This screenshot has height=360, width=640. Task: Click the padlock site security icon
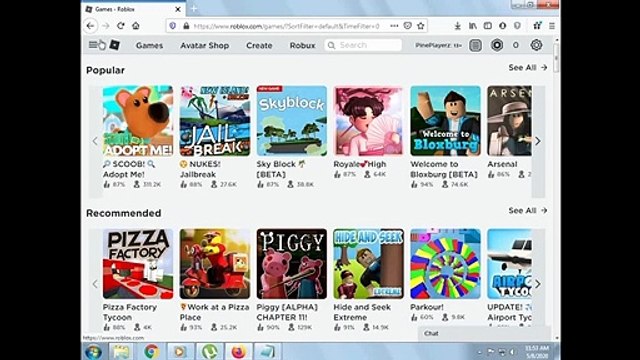(x=186, y=26)
